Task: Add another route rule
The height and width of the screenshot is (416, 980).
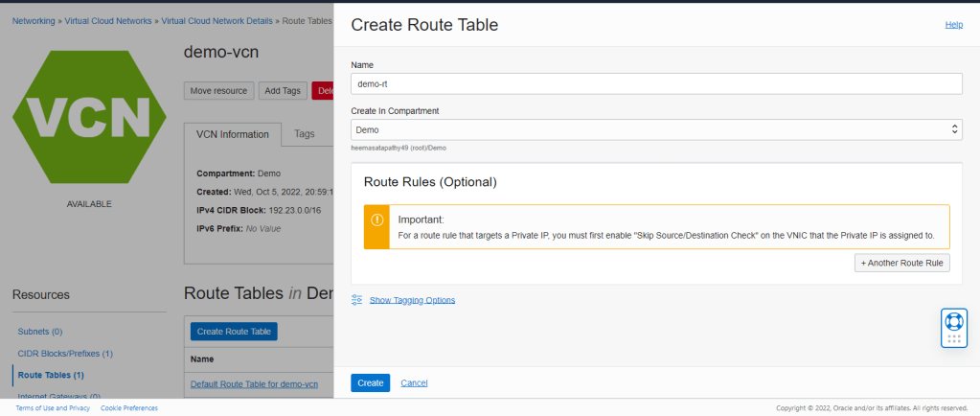Action: click(x=901, y=263)
